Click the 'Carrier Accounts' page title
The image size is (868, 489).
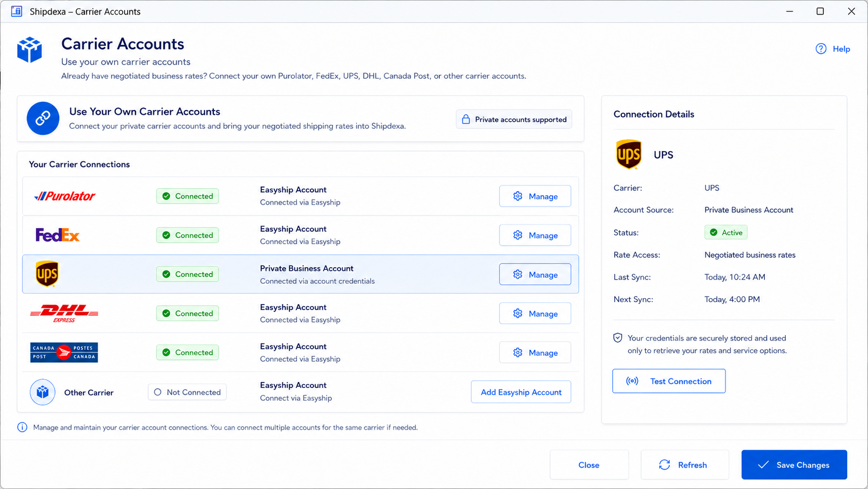(x=123, y=44)
